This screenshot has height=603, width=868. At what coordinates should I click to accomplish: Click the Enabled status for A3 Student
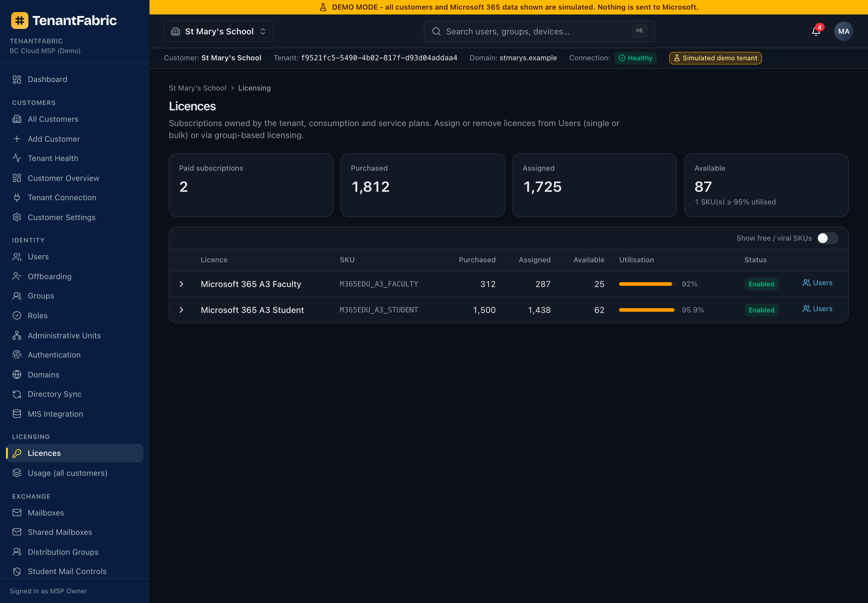point(761,310)
